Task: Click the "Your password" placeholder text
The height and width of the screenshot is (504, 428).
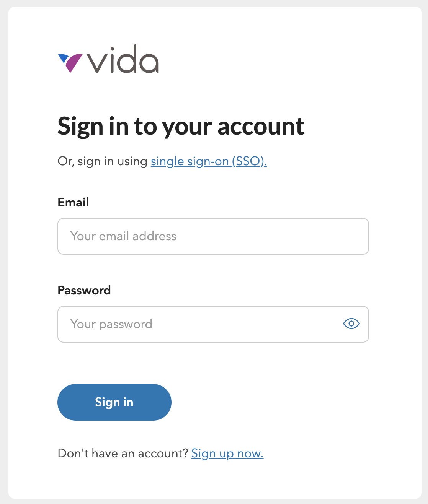Action: pos(111,324)
